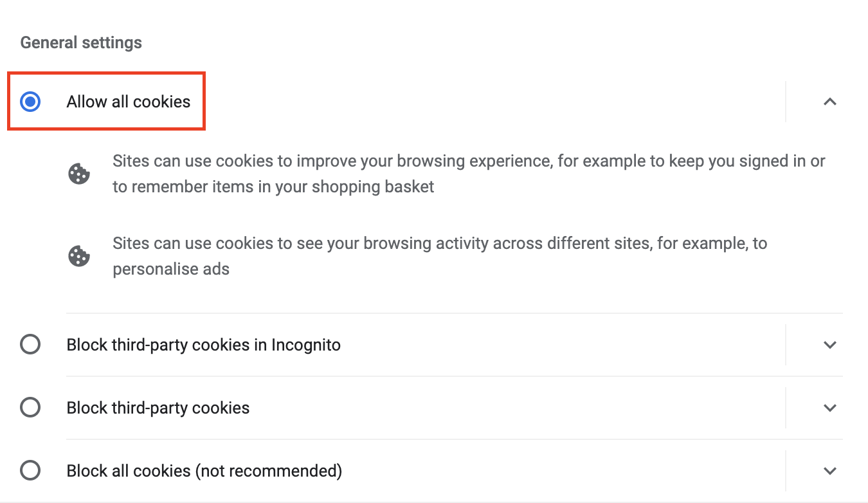
Task: Click the description about personalise ads
Action: point(440,256)
